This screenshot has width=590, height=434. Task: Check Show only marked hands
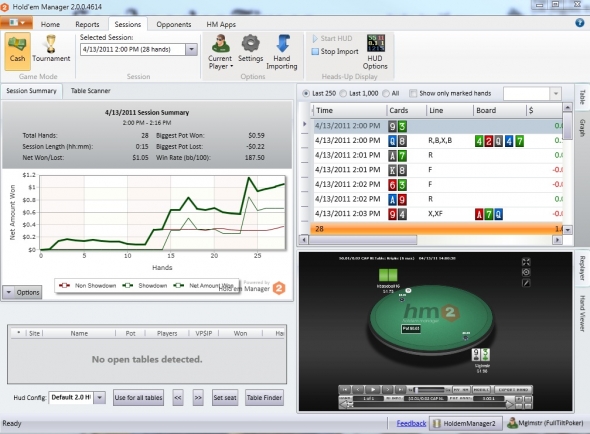[x=413, y=93]
